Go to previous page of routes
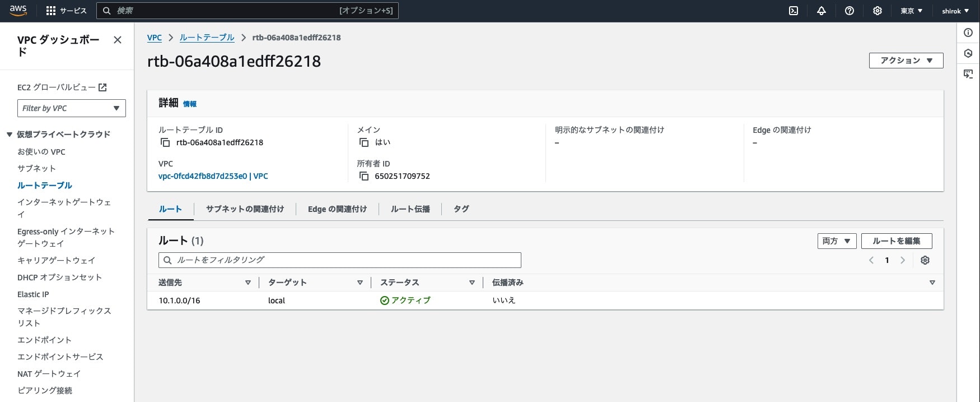This screenshot has width=980, height=402. click(x=871, y=260)
